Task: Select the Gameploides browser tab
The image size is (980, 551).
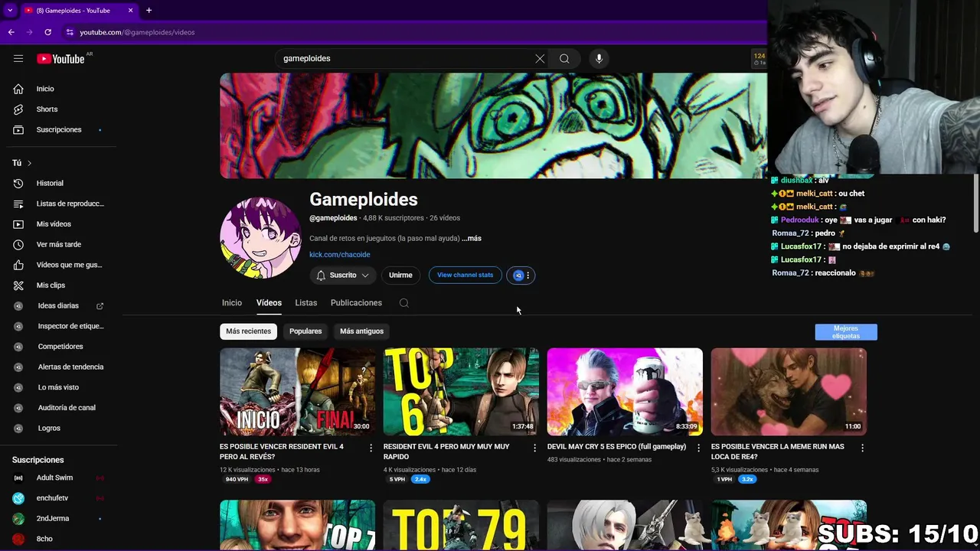Action: click(75, 10)
